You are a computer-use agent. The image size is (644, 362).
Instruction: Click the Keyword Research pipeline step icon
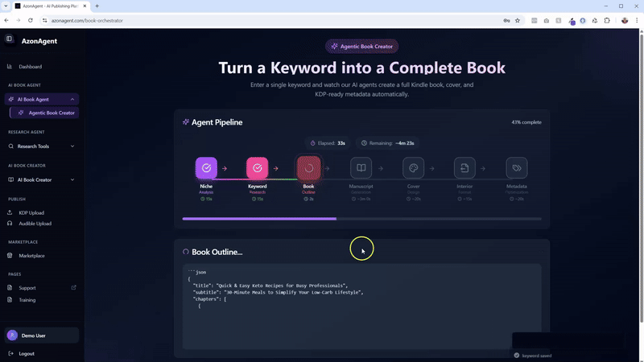258,168
